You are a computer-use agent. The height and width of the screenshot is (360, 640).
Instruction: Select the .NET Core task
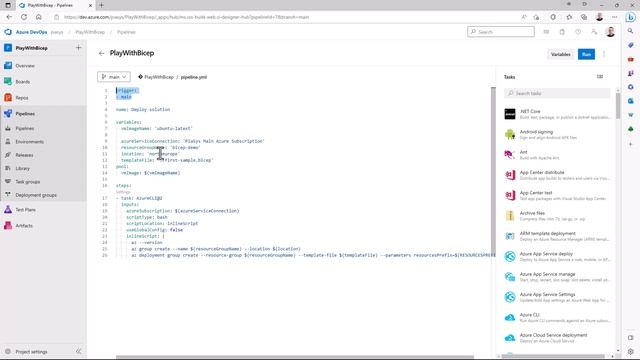pyautogui.click(x=557, y=114)
